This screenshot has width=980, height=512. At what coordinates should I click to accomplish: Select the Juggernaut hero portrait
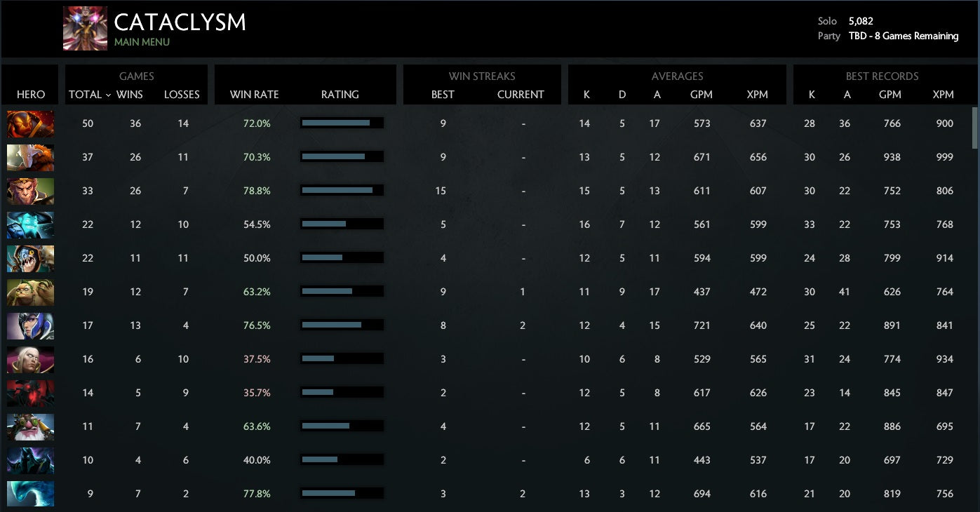(x=30, y=158)
